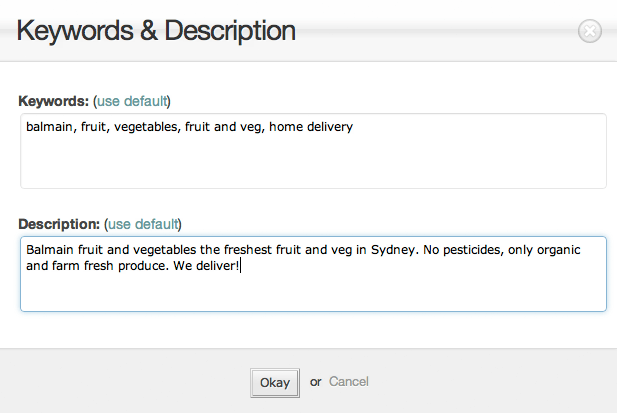Screen dimensions: 617x413
Task: Close the Keywords & Description dialog
Action: tap(589, 31)
